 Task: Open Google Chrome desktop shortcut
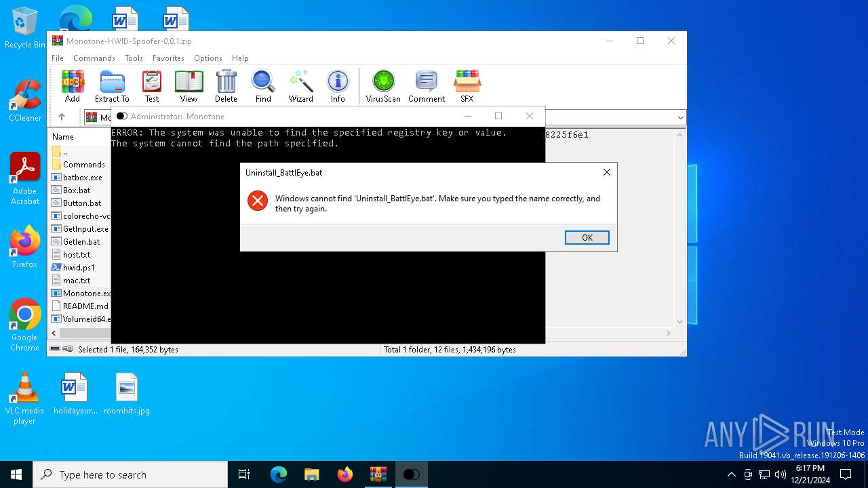[25, 325]
